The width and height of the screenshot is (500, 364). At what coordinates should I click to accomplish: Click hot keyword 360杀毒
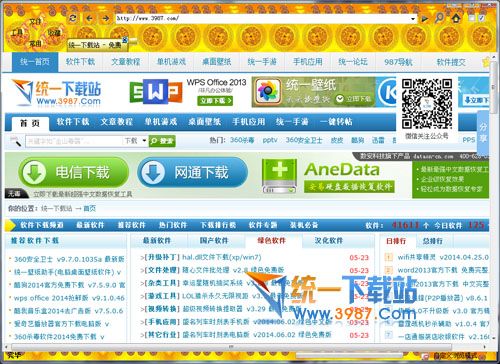[242, 140]
